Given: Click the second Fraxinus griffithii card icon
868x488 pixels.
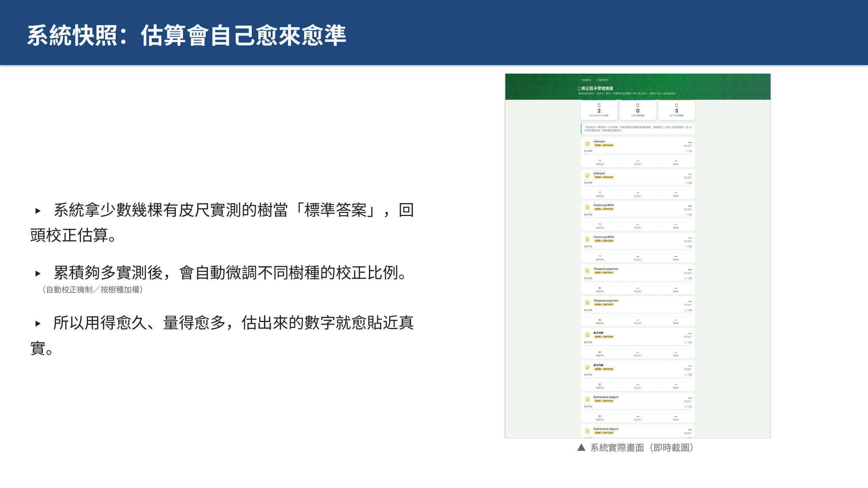Looking at the screenshot, I should 587,239.
